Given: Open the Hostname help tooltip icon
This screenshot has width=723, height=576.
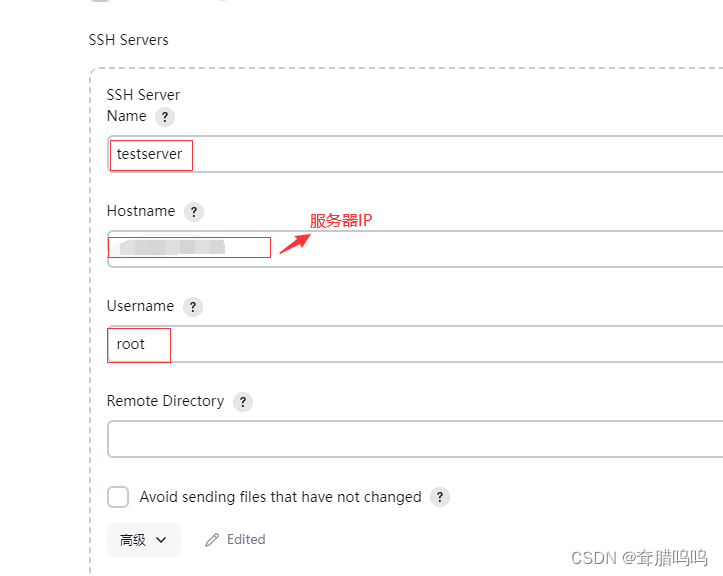Looking at the screenshot, I should click(194, 212).
